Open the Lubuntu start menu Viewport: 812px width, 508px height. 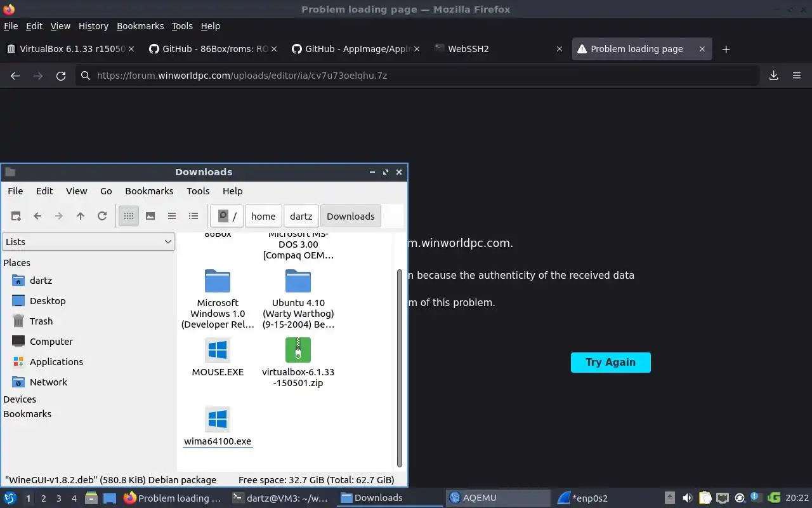point(10,498)
